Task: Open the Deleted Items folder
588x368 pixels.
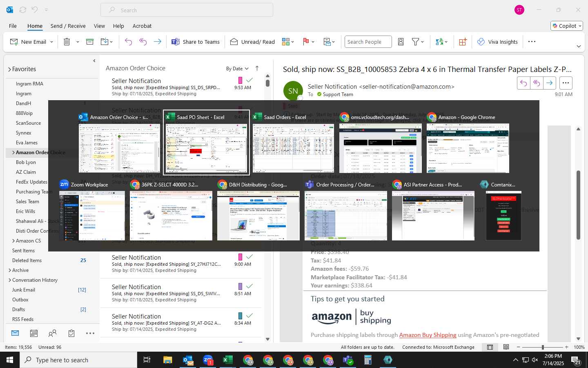Action: click(27, 260)
